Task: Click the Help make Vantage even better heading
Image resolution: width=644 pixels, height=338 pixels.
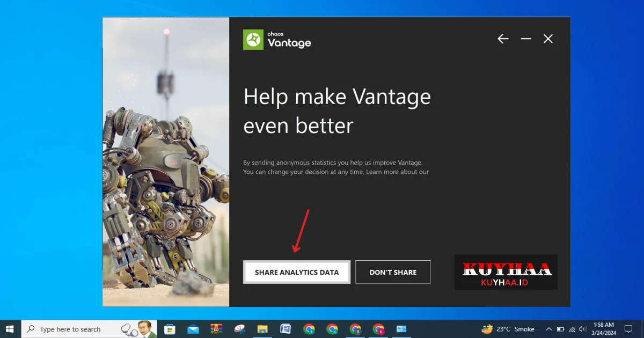Action: [337, 111]
